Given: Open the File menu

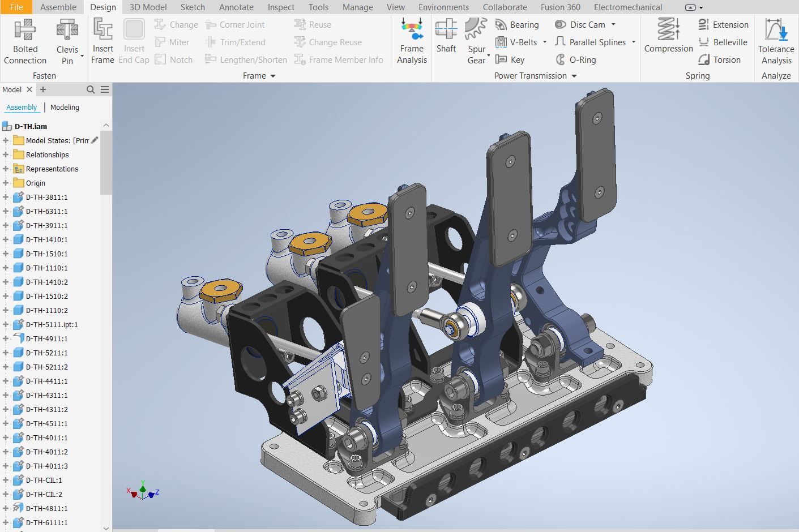Looking at the screenshot, I should tap(16, 7).
